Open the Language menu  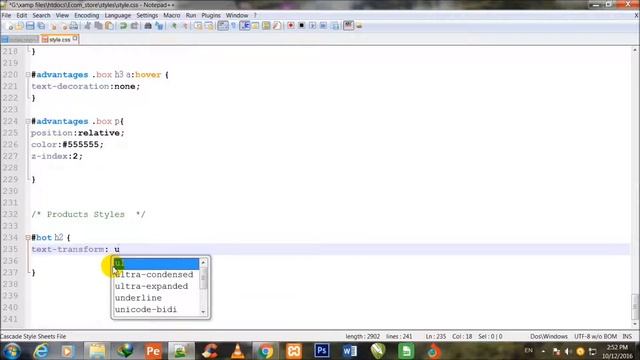pos(118,16)
